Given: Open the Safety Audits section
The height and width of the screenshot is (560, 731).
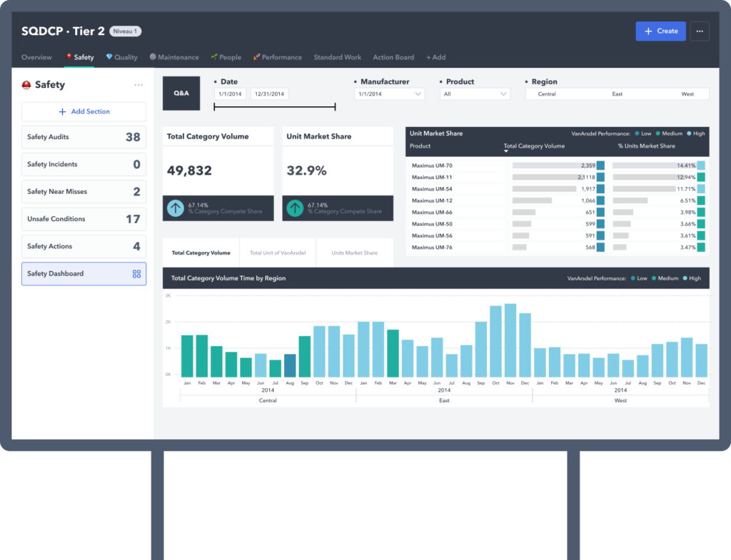Looking at the screenshot, I should [84, 137].
